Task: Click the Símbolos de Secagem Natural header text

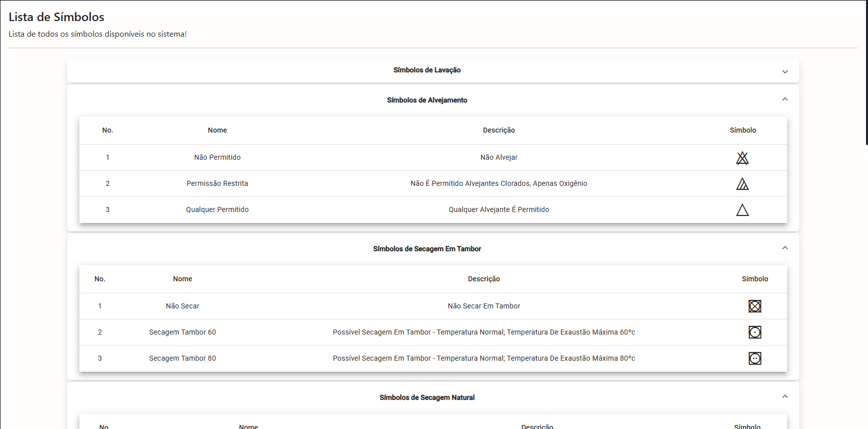Action: [427, 398]
